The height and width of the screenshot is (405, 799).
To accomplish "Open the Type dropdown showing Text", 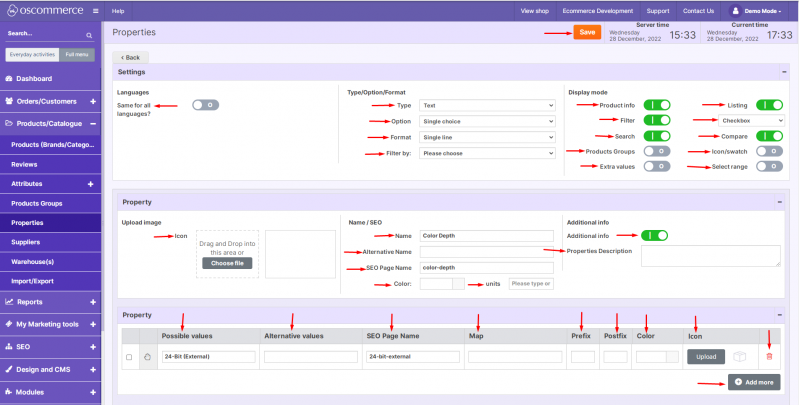I will pyautogui.click(x=486, y=105).
